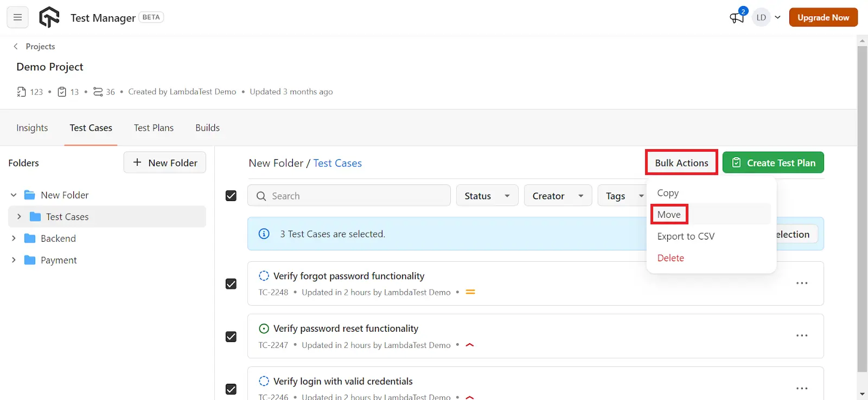This screenshot has width=868, height=400.
Task: Click the Upgrade Now button
Action: (823, 17)
